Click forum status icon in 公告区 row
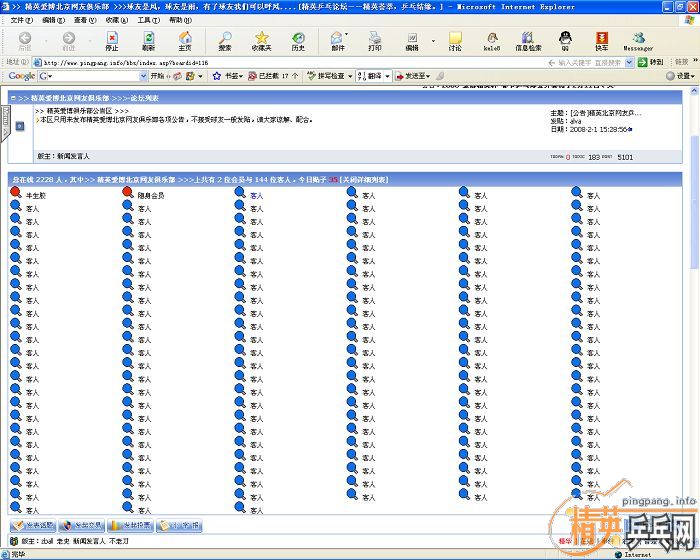This screenshot has height=560, width=700. point(20,126)
